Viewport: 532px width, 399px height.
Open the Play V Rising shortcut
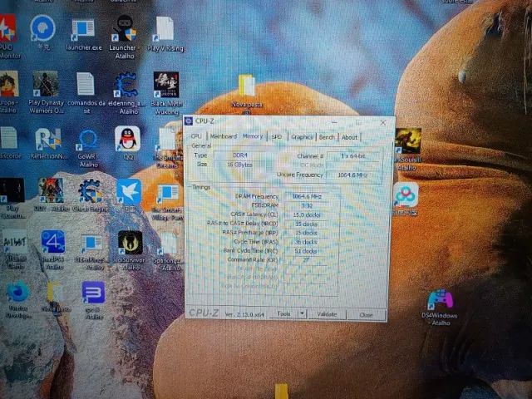pyautogui.click(x=165, y=34)
